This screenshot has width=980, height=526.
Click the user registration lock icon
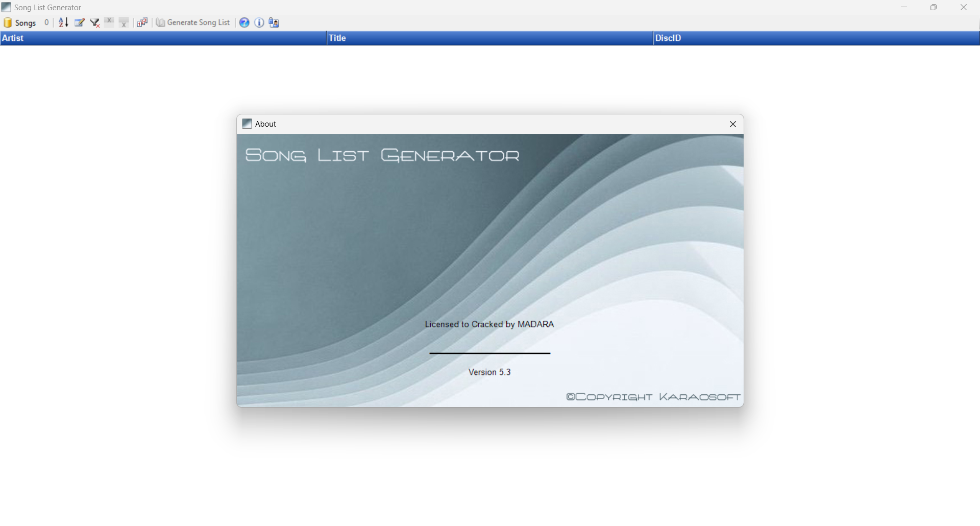point(274,22)
